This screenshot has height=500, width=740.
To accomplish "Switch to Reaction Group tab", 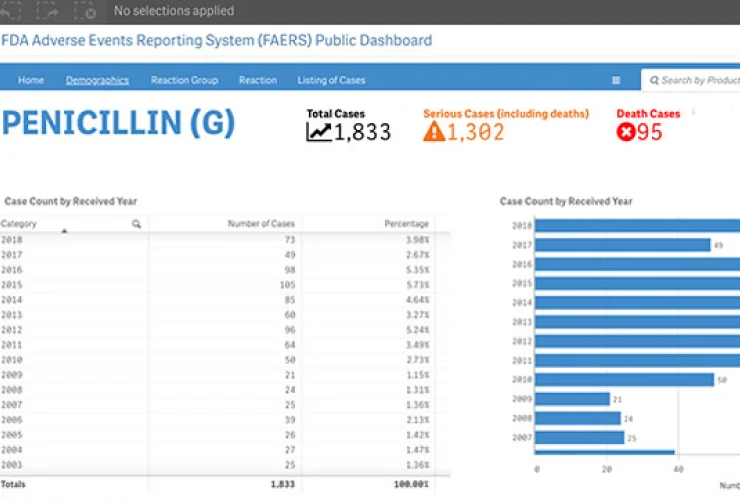I will pos(184,80).
